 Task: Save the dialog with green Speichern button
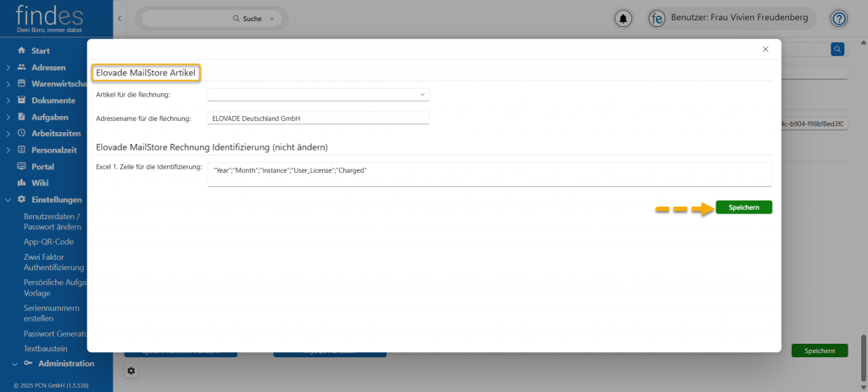743,207
